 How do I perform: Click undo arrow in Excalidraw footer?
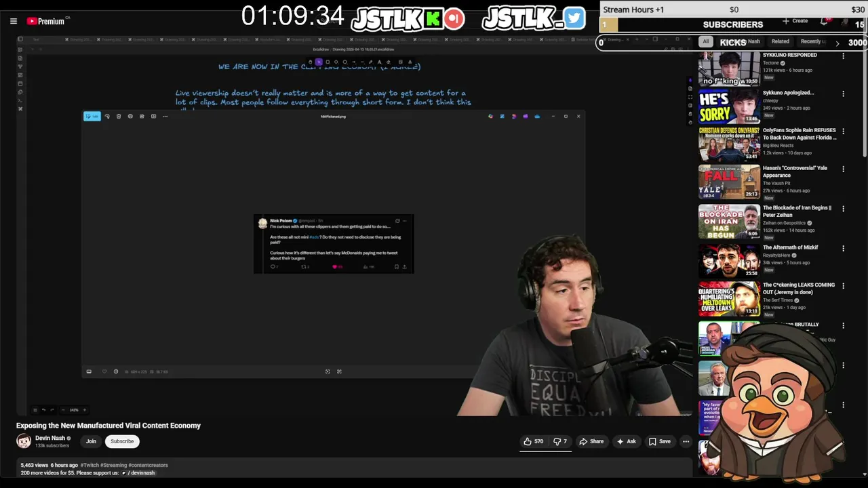pyautogui.click(x=43, y=410)
